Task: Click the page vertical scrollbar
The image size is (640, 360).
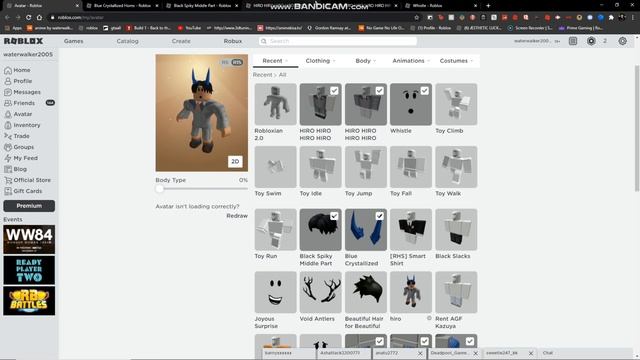Action: coord(637,128)
